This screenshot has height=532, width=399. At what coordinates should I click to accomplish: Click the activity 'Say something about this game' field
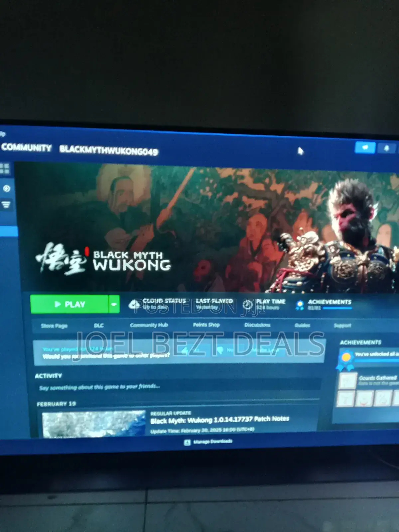178,387
